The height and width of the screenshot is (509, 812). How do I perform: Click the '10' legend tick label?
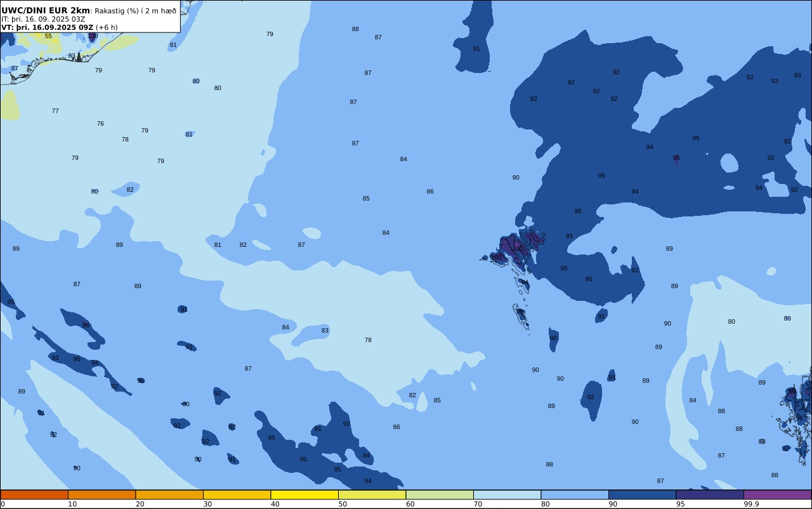tap(72, 504)
